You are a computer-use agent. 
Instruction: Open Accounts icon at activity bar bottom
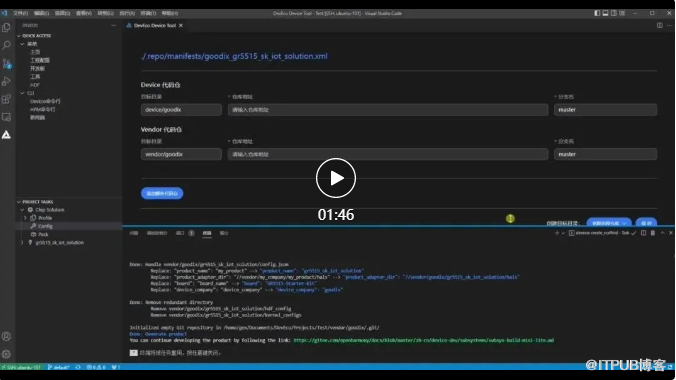click(x=6, y=336)
